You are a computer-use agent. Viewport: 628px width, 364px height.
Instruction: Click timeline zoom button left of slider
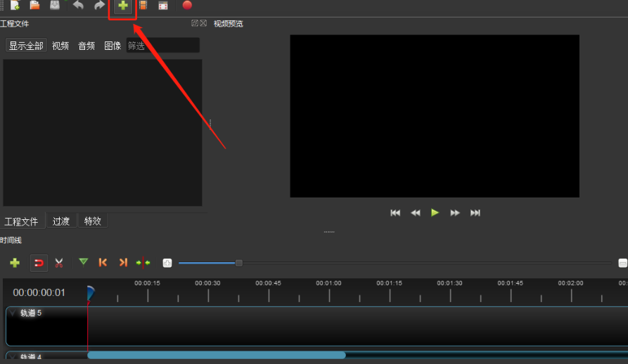[167, 263]
